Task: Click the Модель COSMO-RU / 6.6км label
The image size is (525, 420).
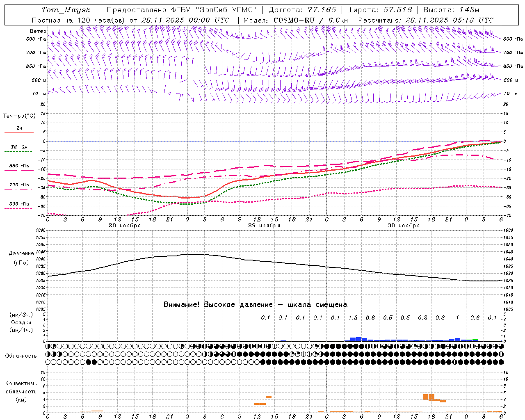Action: 295,20
